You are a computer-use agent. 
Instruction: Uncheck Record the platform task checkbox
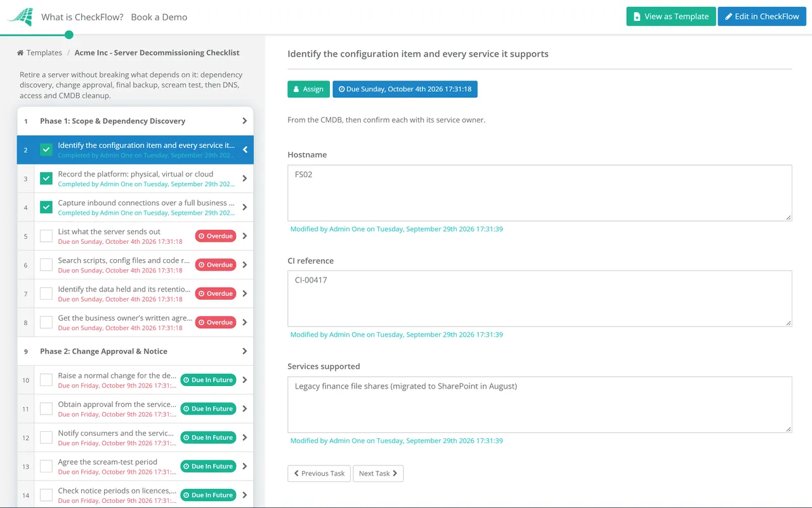tap(46, 178)
